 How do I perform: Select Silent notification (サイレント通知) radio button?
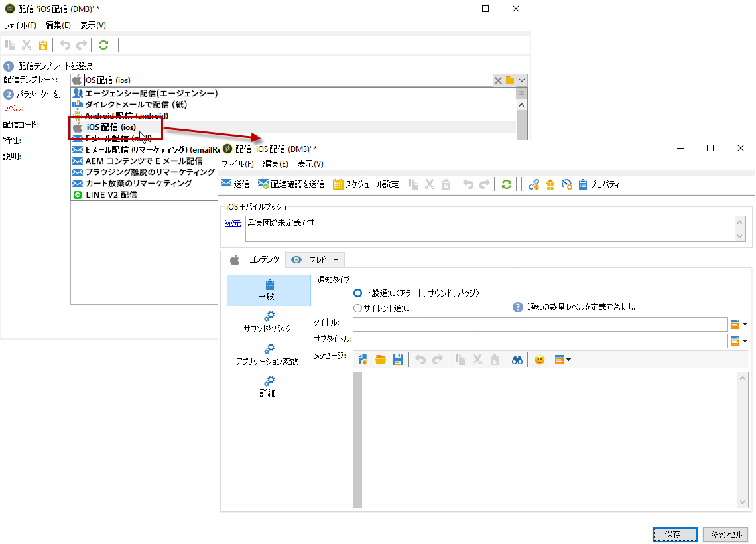pos(357,308)
